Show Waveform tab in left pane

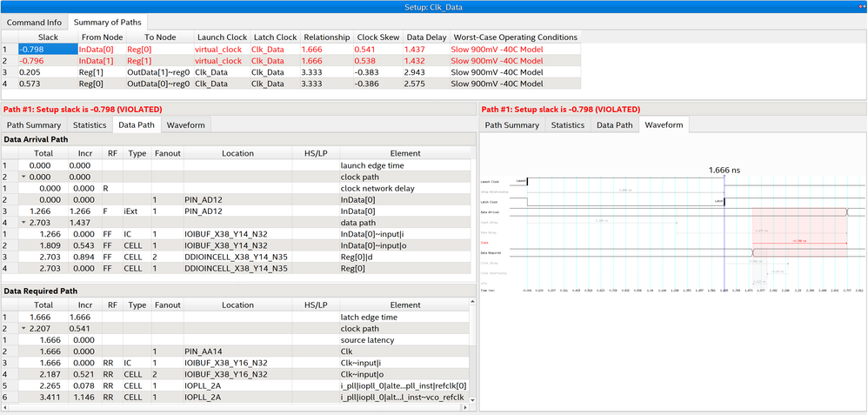186,125
